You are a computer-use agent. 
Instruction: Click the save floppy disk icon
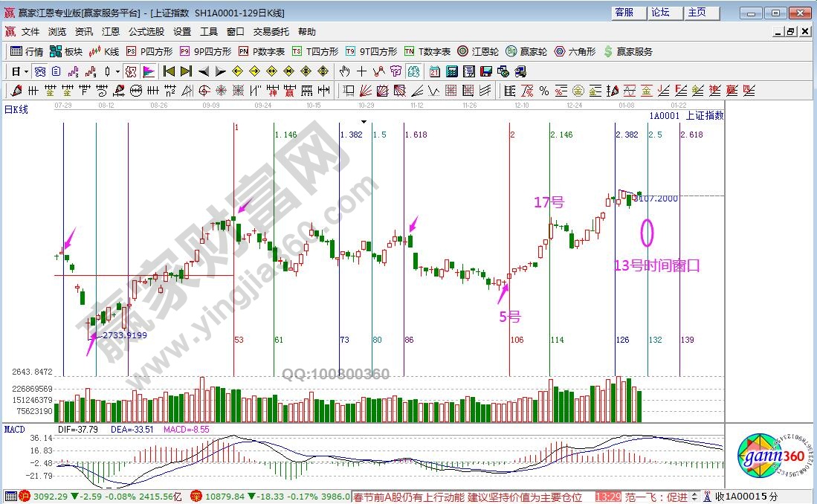(x=486, y=71)
